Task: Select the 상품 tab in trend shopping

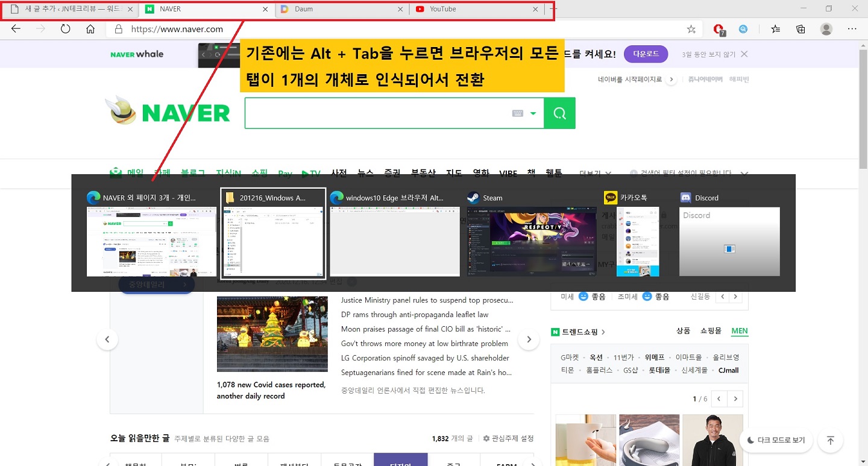Action: point(683,331)
